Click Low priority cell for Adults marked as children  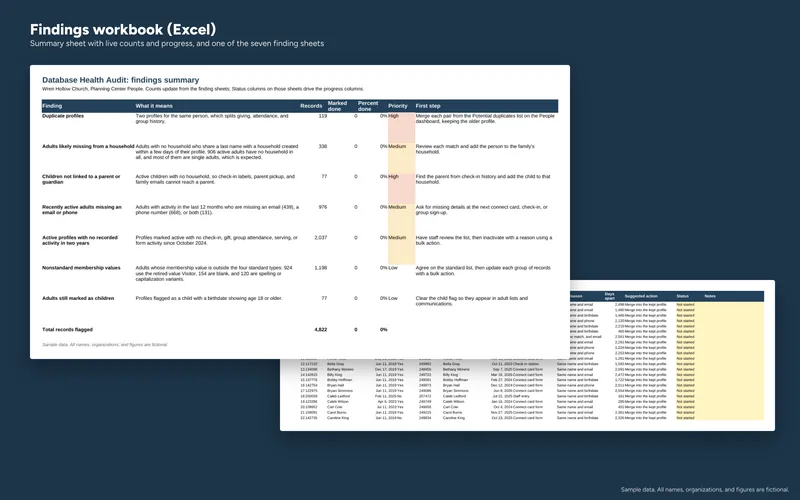coord(393,298)
